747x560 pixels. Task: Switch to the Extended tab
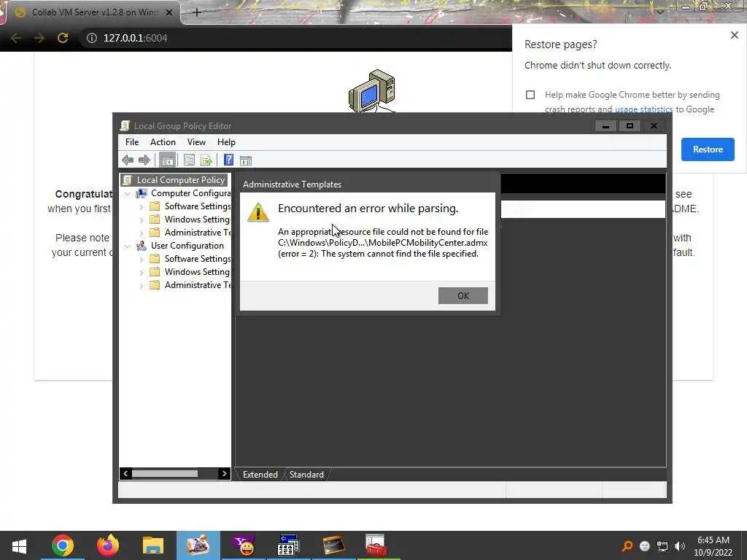[260, 474]
